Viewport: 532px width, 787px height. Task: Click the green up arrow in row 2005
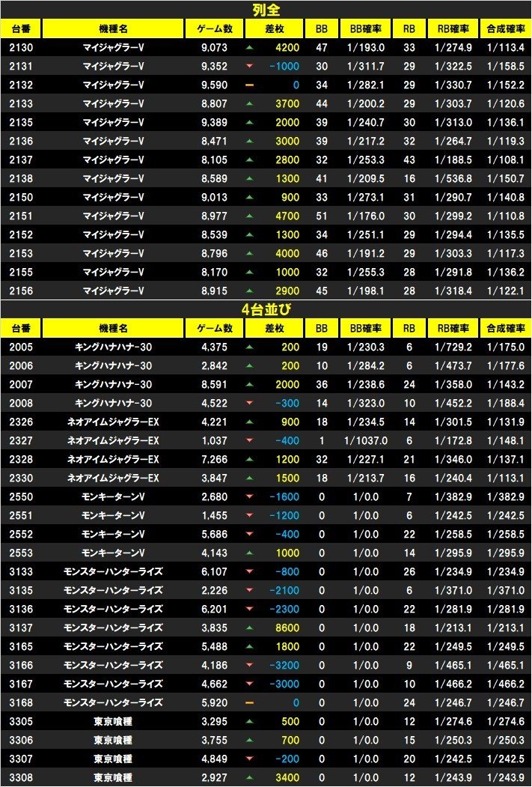coord(250,347)
